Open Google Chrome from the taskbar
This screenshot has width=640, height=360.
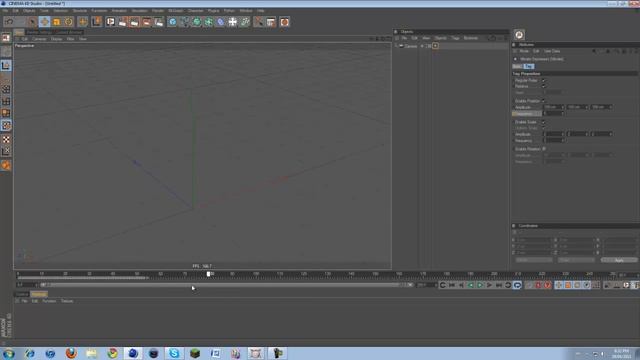click(112, 353)
